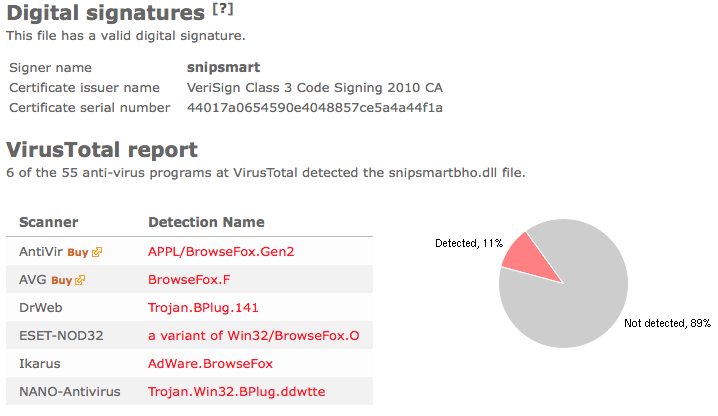This screenshot has height=416, width=718.
Task: Follow the AntiVir Buy link
Action: (77, 252)
